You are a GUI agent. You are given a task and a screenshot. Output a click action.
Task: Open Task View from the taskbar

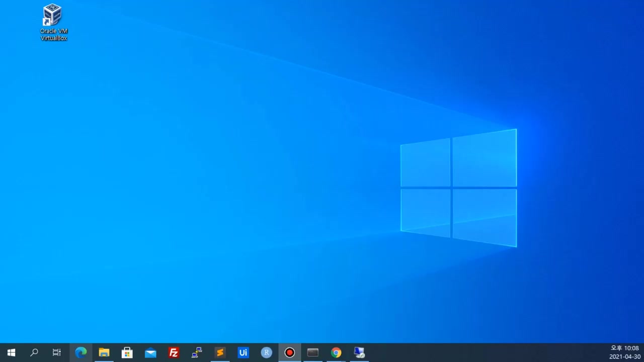pyautogui.click(x=57, y=352)
